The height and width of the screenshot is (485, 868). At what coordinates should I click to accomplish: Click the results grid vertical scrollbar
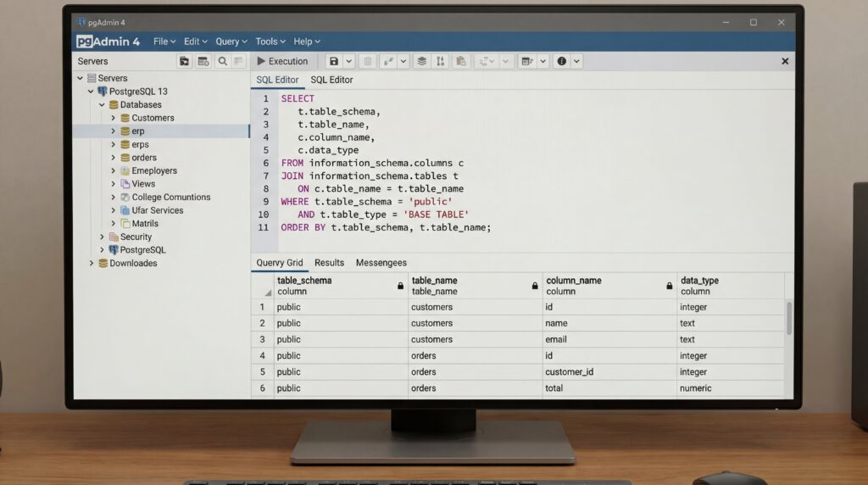789,318
